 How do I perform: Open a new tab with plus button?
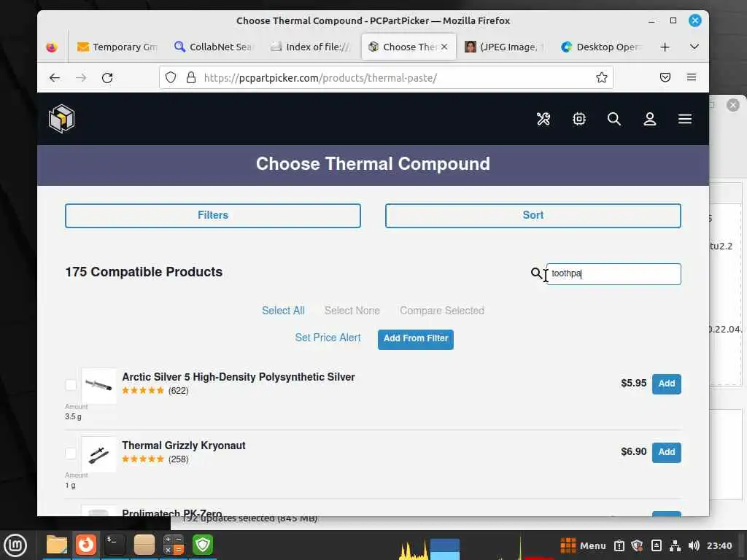coord(665,47)
